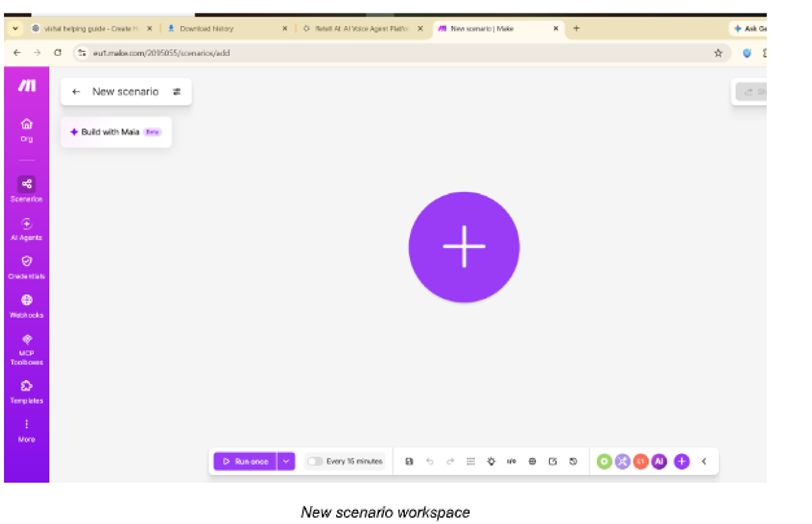Open Webhooks in the sidebar
Screen dimensions: 812x524
(26, 307)
